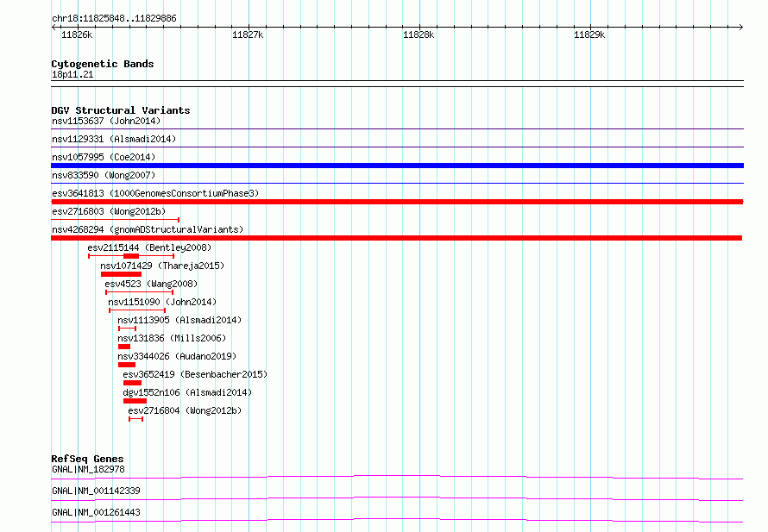Select the RefSeq Genes track title

coord(87,459)
